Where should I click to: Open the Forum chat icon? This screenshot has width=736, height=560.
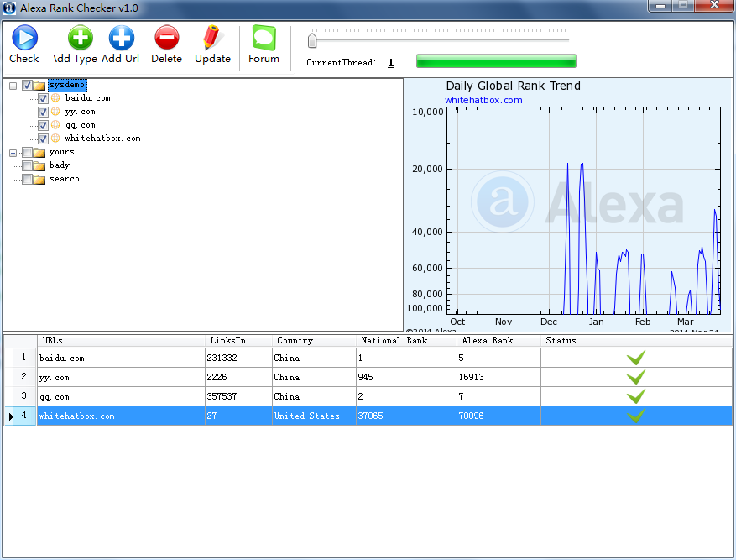click(x=264, y=38)
